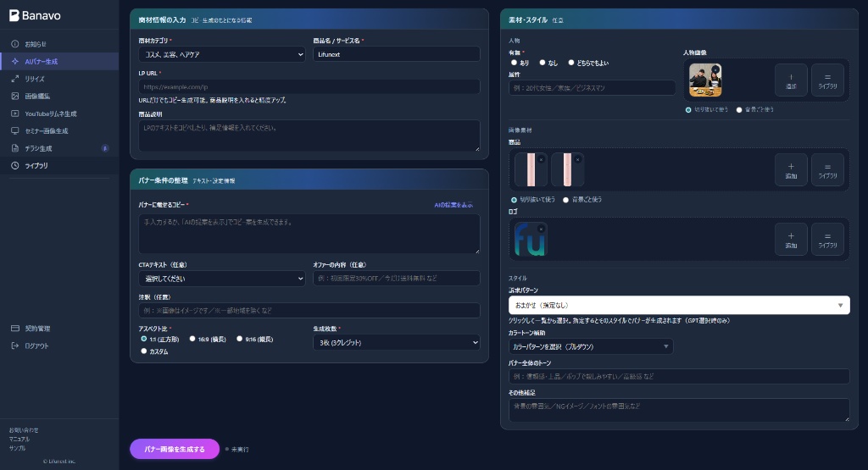Screen dimensions: 868x470
Task: Click the 画像編集 picture icon
Action: tap(15, 96)
